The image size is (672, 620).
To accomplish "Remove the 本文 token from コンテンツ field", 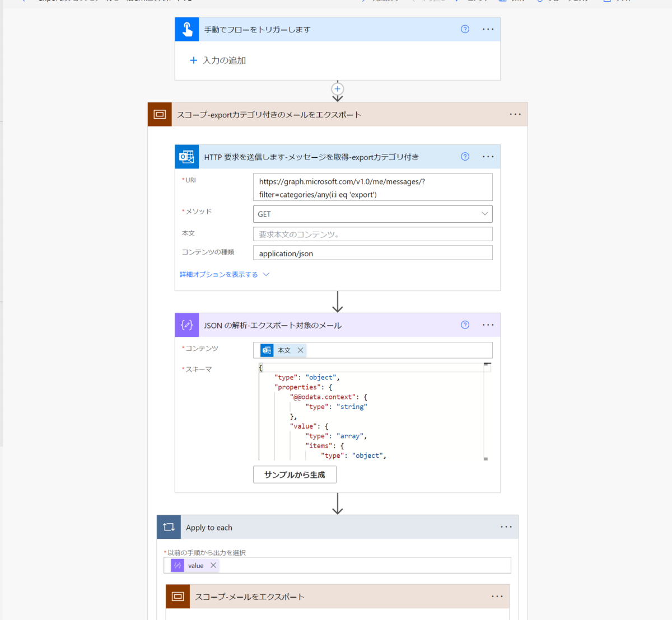I will (301, 350).
